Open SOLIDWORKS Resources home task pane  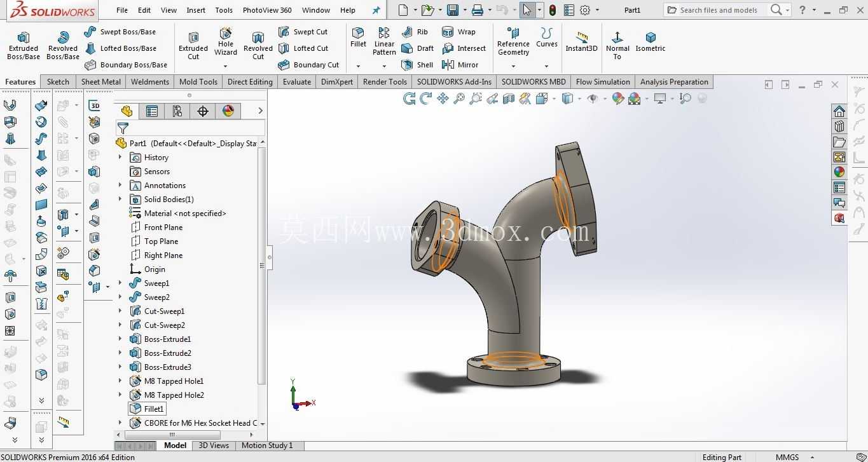coord(839,111)
